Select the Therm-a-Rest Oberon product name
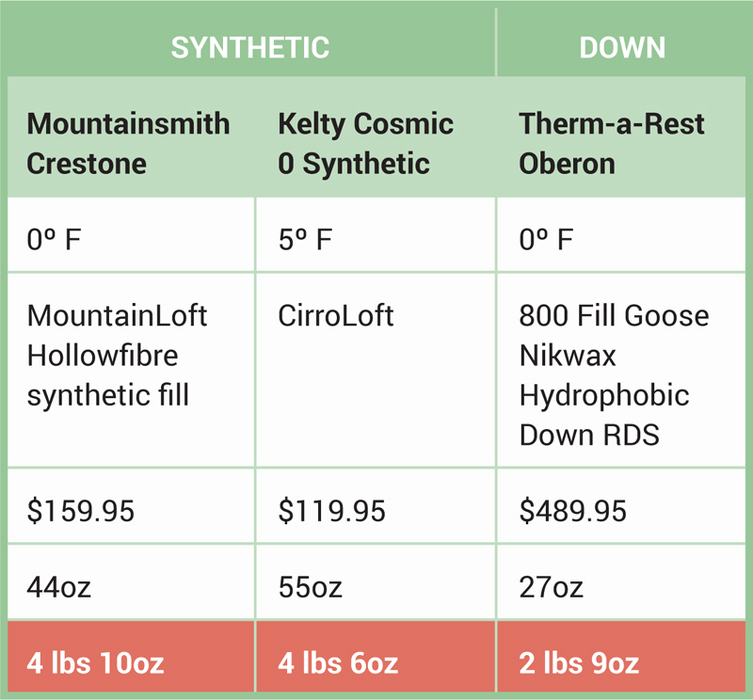Screen dimensions: 753x700 (x=611, y=143)
